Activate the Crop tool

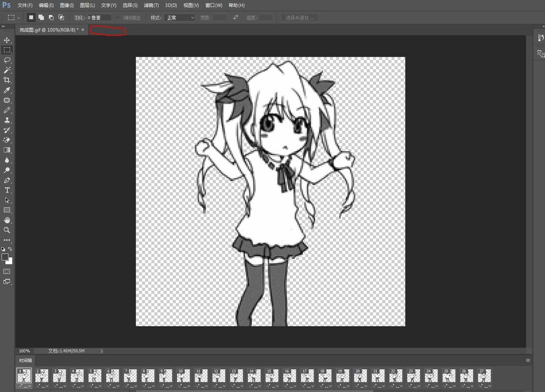7,80
